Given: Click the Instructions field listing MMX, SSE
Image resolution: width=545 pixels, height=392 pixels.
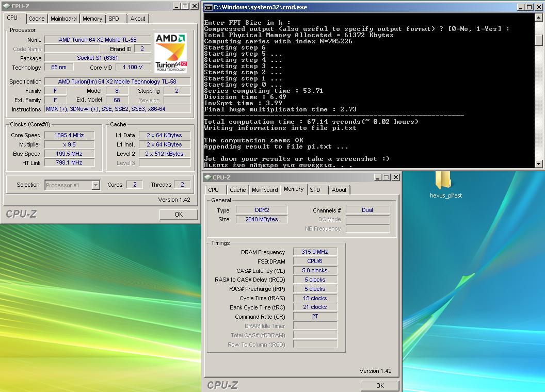Looking at the screenshot, I should click(x=118, y=109).
